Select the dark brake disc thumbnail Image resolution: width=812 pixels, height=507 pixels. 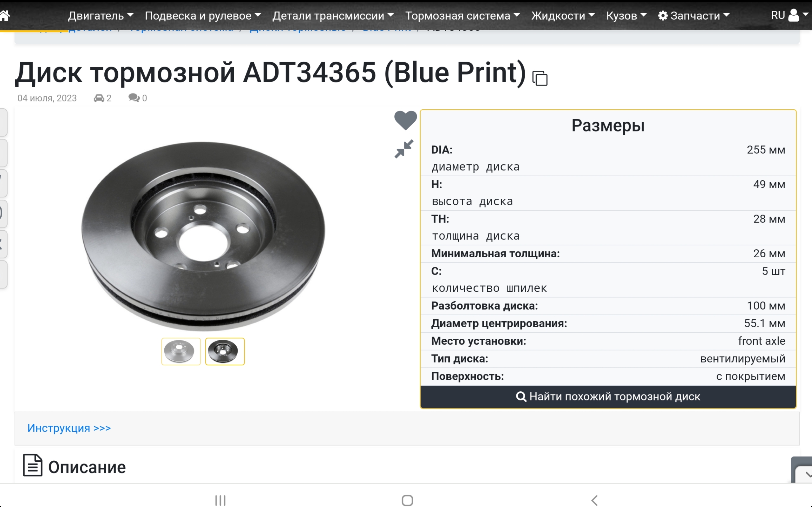[x=225, y=351]
